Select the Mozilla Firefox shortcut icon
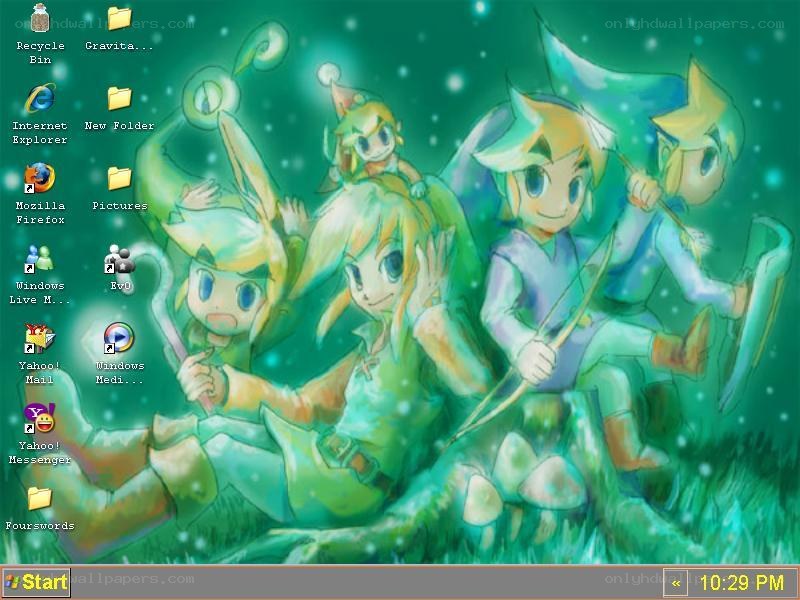Image resolution: width=800 pixels, height=600 pixels. [40, 178]
